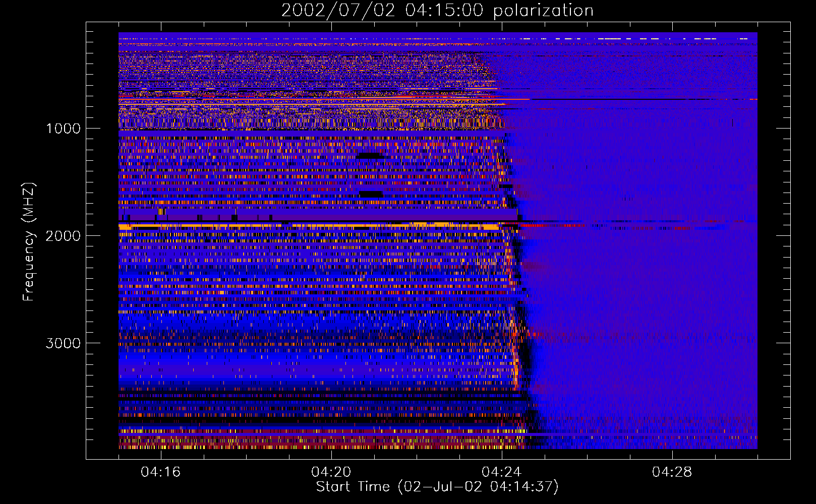Click the 04:24 time tick label
The height and width of the screenshot is (504, 816).
click(502, 472)
